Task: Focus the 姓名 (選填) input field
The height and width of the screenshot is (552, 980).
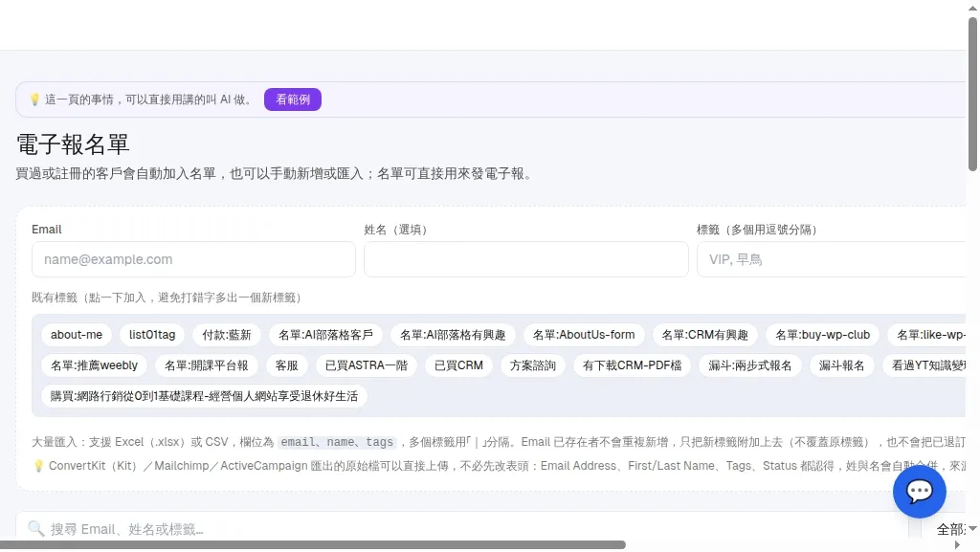Action: 526,259
